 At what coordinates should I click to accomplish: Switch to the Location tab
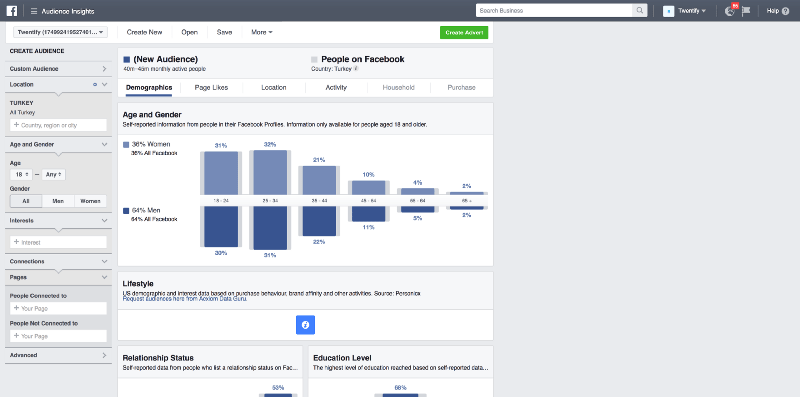click(x=274, y=88)
